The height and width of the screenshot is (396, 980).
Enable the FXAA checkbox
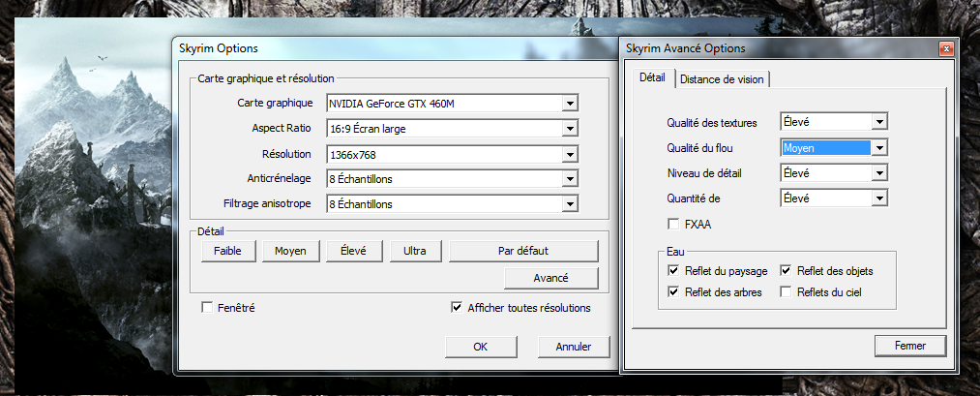click(x=673, y=224)
